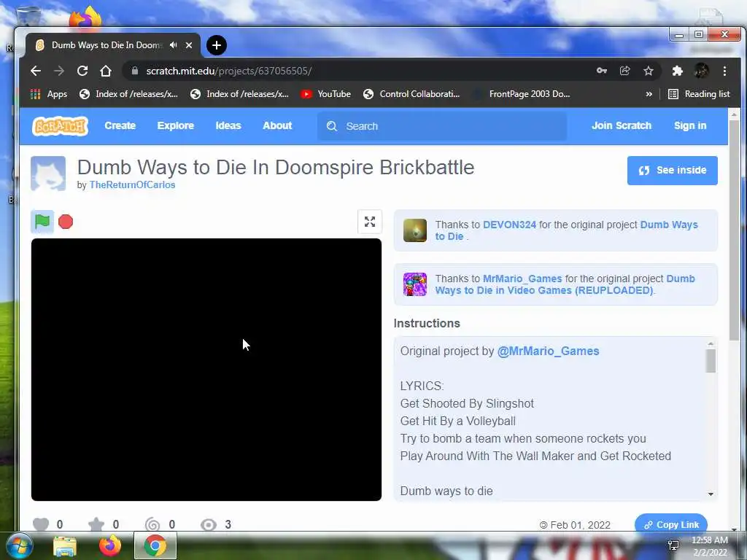Open the Reading list

[x=699, y=94]
